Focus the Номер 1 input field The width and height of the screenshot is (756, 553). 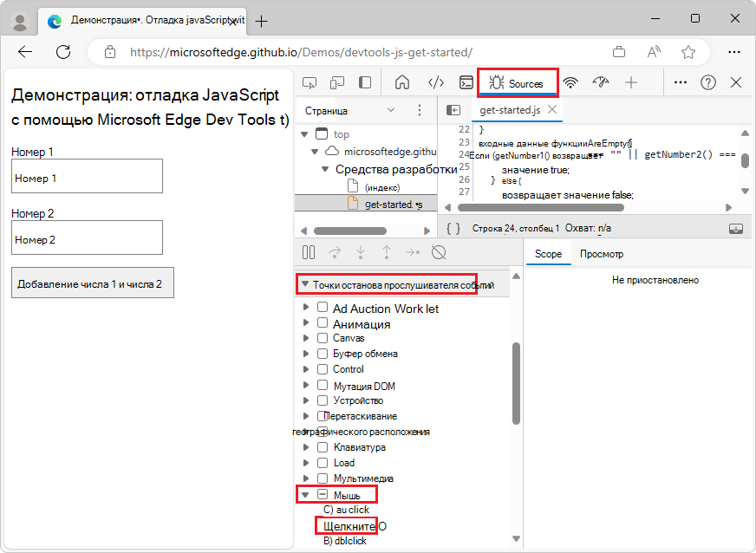[88, 176]
